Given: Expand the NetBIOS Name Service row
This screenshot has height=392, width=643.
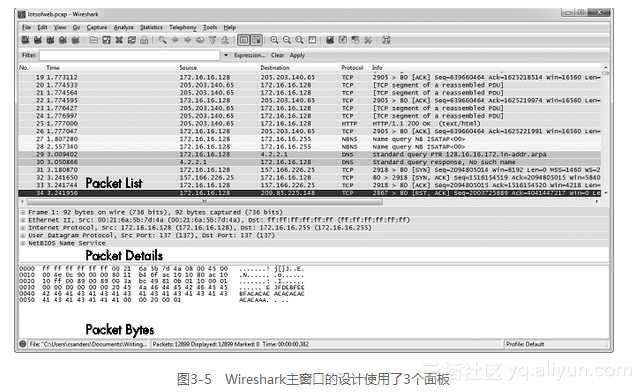Looking at the screenshot, I should pos(23,244).
